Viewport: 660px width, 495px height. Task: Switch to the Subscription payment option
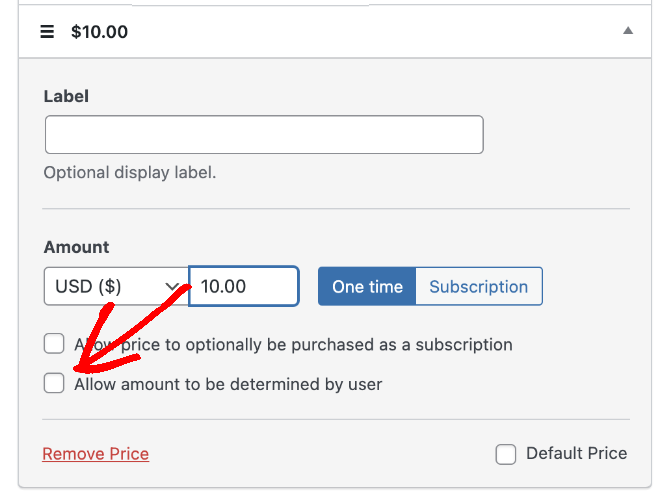click(x=479, y=286)
